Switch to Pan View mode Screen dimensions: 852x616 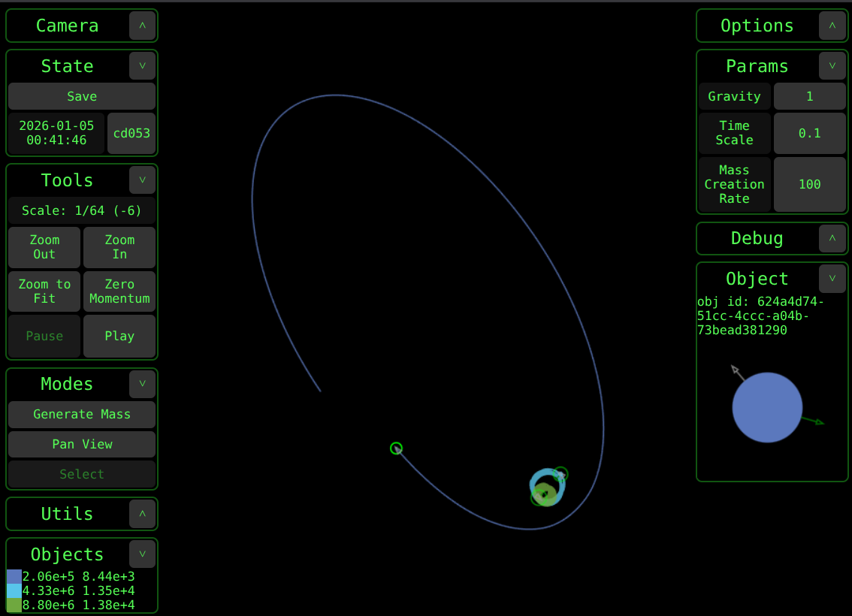pos(82,444)
